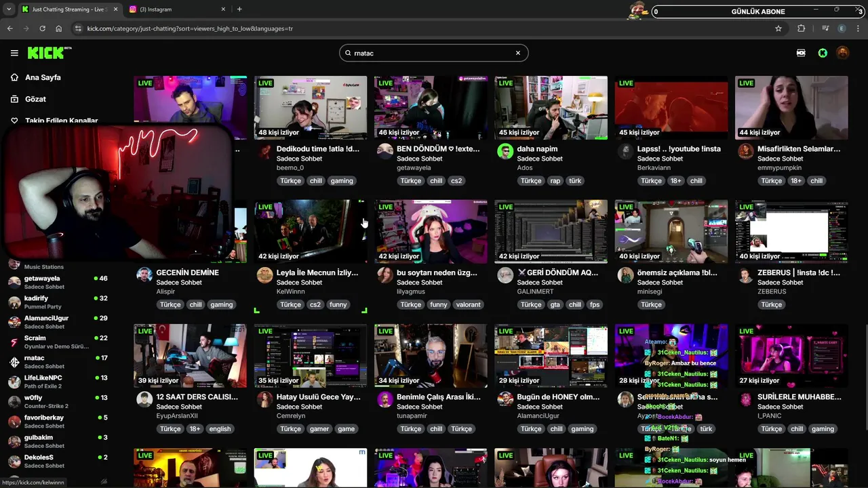Open the clips icon in Kick header
868x488 pixels.
pyautogui.click(x=801, y=53)
